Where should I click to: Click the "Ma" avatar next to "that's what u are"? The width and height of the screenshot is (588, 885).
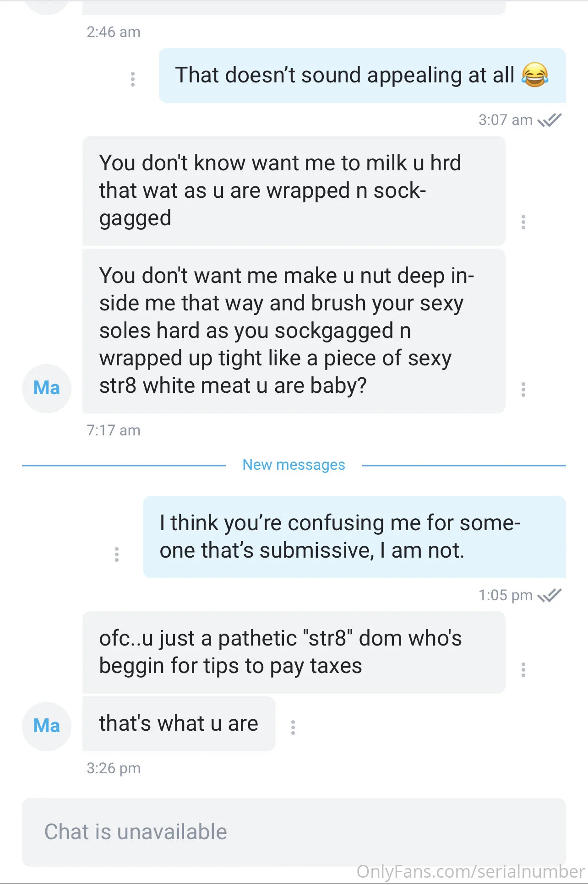pos(47,726)
